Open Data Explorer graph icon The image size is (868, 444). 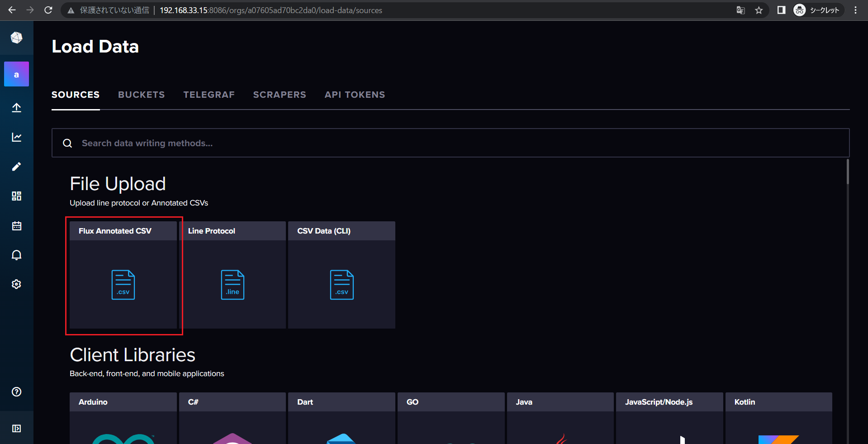[16, 137]
